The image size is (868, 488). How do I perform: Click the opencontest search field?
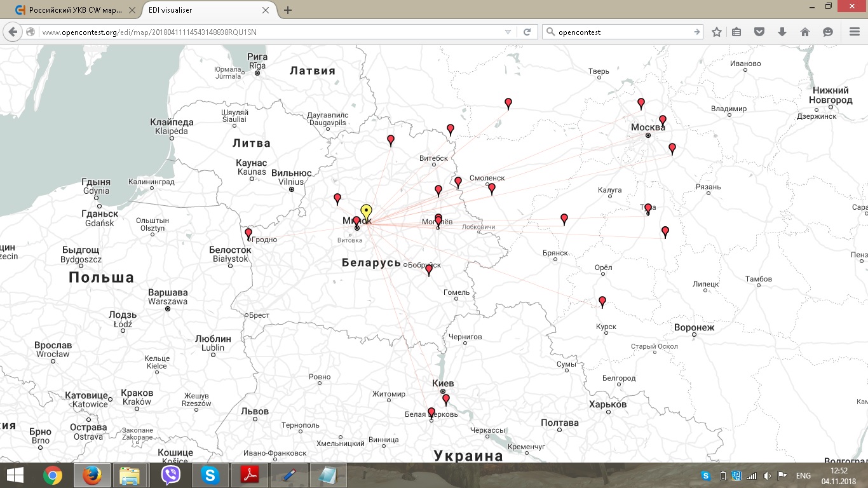pyautogui.click(x=623, y=32)
